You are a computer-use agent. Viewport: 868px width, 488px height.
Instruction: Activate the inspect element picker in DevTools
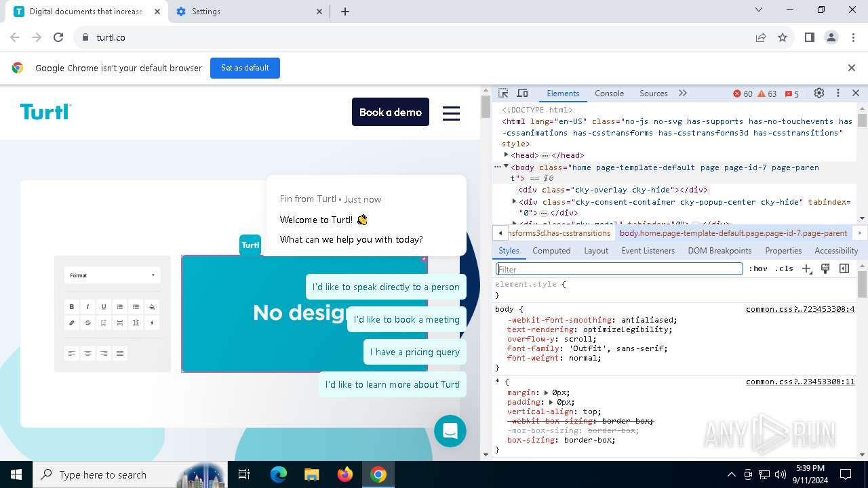503,94
